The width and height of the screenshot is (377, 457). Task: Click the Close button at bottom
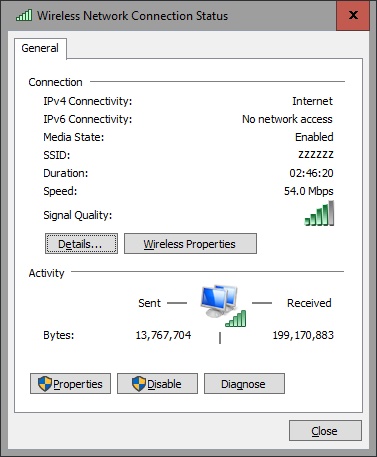click(x=325, y=431)
